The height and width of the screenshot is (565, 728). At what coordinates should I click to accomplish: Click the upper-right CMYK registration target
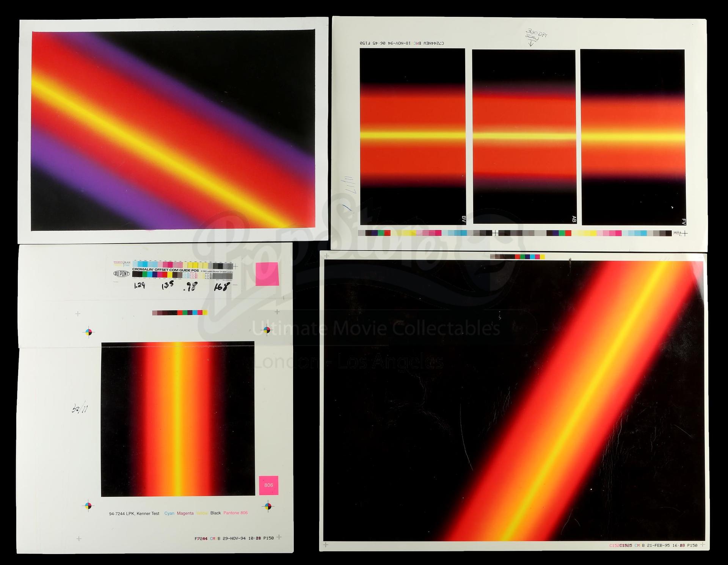coord(267,330)
